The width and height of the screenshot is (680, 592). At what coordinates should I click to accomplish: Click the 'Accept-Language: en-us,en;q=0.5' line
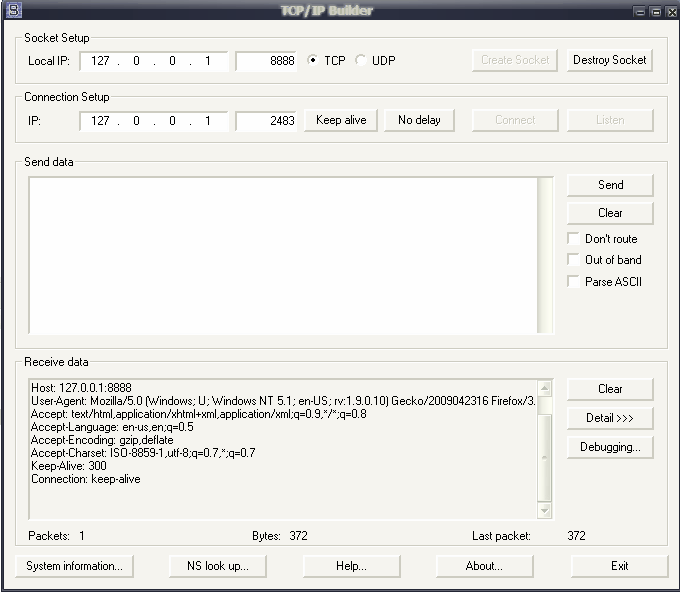[x=112, y=427]
